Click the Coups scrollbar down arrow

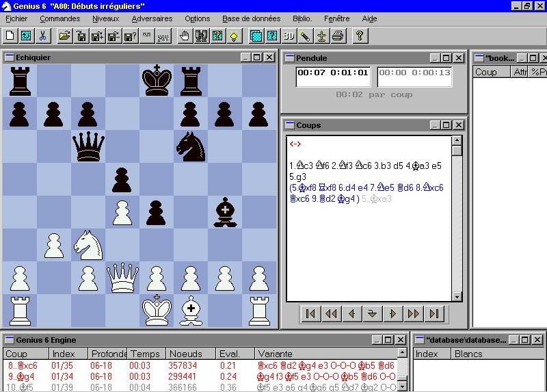457,297
